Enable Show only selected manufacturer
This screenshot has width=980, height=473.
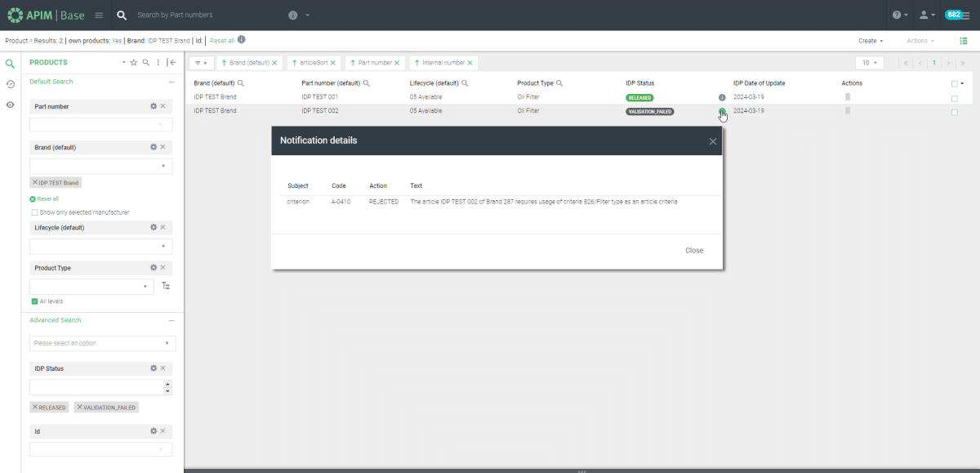[34, 212]
